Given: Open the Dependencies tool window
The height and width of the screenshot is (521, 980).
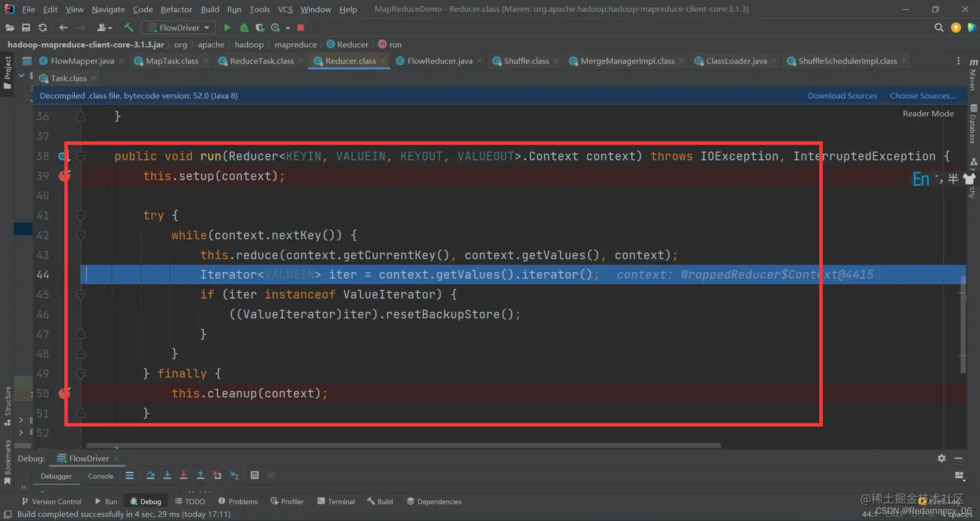Looking at the screenshot, I should [434, 502].
